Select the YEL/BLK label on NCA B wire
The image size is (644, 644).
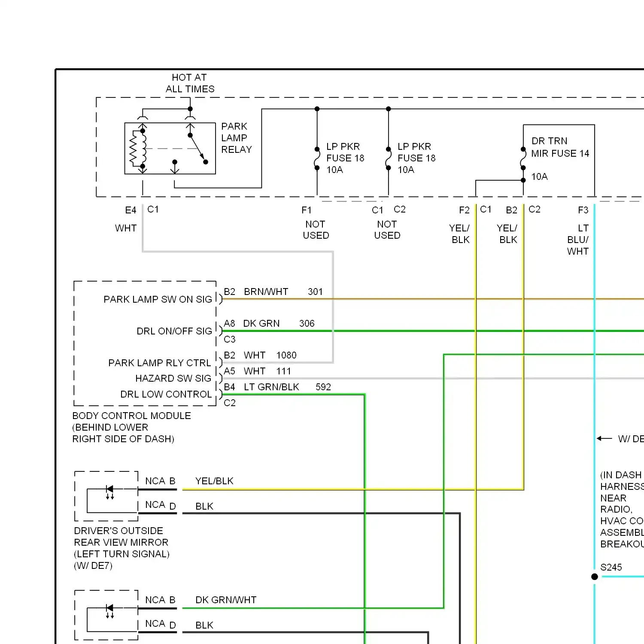tap(214, 481)
